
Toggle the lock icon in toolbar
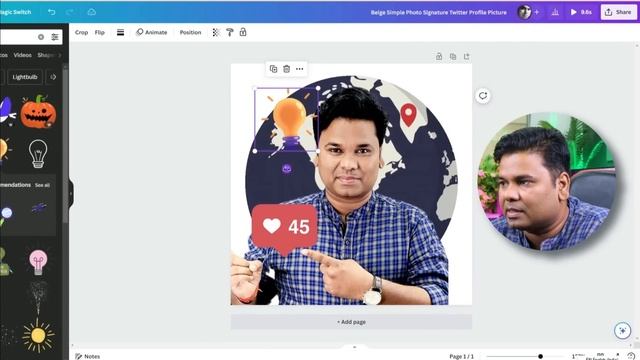click(x=243, y=32)
